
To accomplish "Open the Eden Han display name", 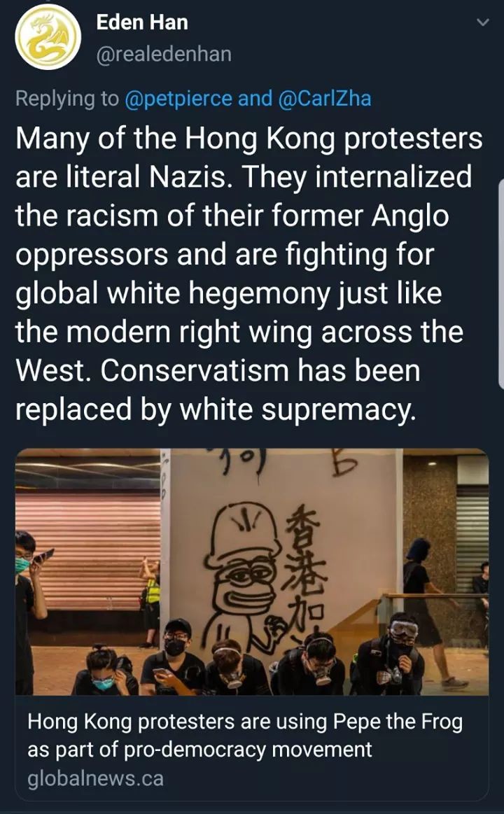I will [141, 22].
